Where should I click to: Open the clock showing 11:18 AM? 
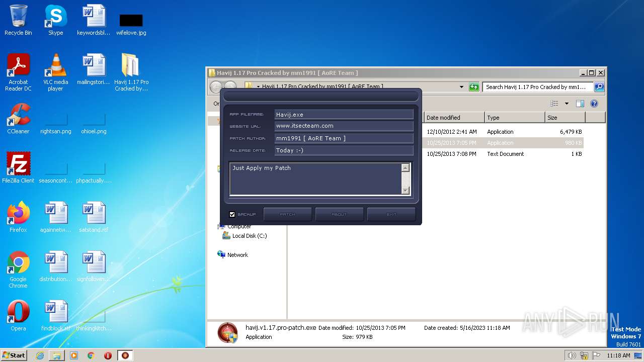618,355
